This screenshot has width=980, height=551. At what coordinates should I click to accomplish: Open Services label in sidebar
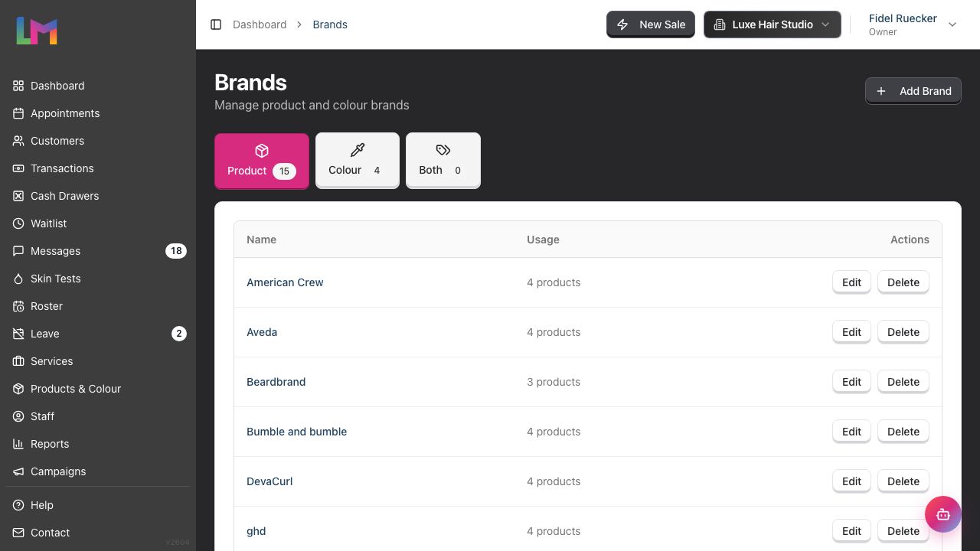click(52, 361)
